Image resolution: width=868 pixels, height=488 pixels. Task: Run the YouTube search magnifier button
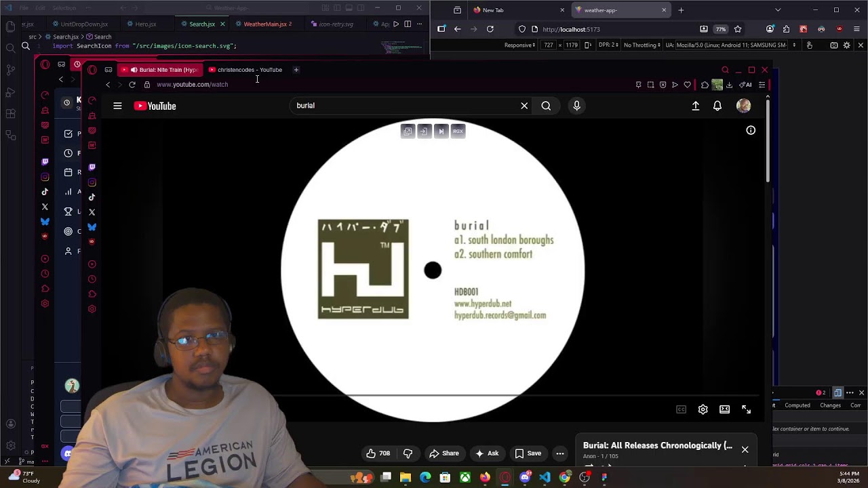(x=546, y=106)
